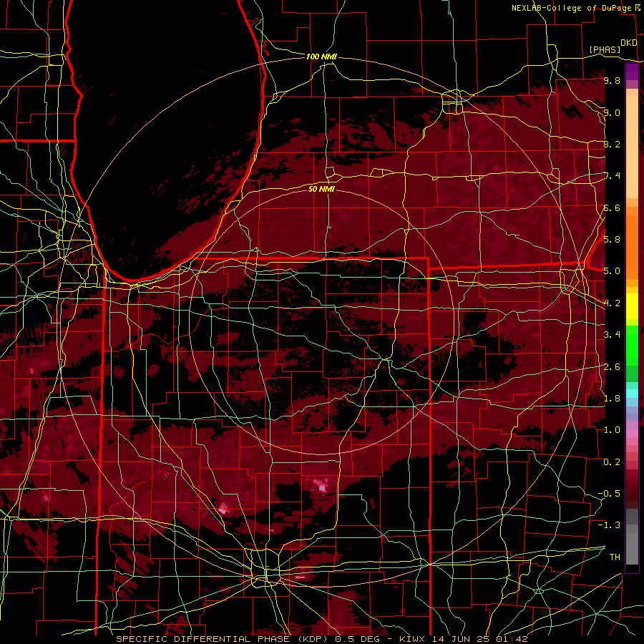This screenshot has width=644, height=644.
Task: Click the [PHAS] units label
Action: 605,49
